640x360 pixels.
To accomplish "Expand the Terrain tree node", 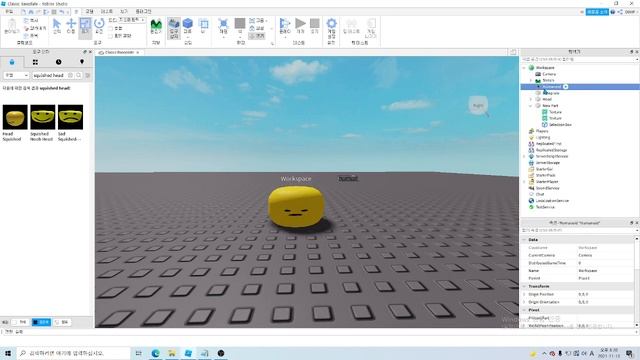I will (x=531, y=80).
